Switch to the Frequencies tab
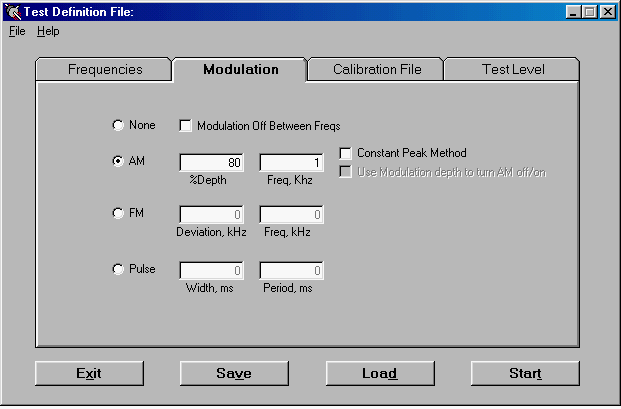Screen dimensions: 621x409 pos(105,70)
